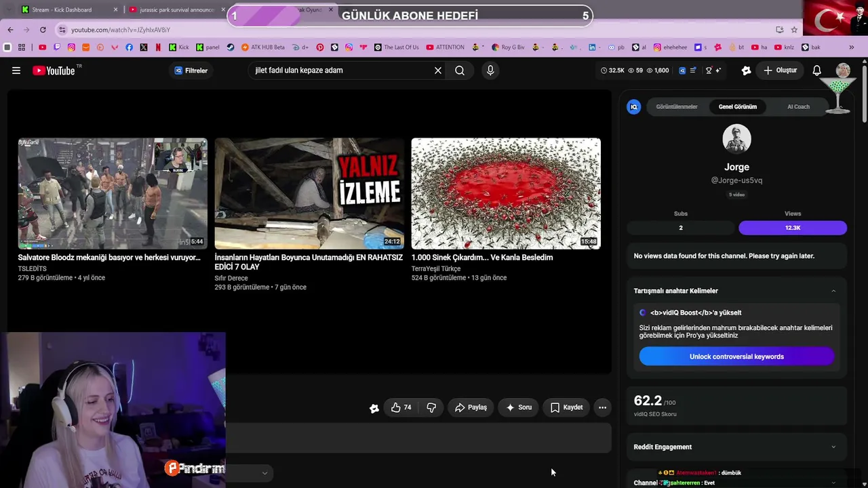Expand the Reddit Engagement section
Viewport: 868px width, 488px height.
point(833,447)
